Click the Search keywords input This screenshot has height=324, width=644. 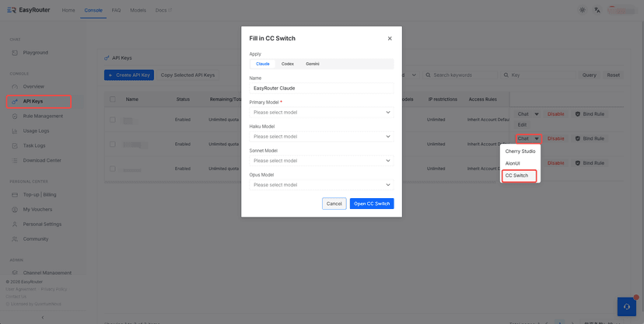coord(460,75)
